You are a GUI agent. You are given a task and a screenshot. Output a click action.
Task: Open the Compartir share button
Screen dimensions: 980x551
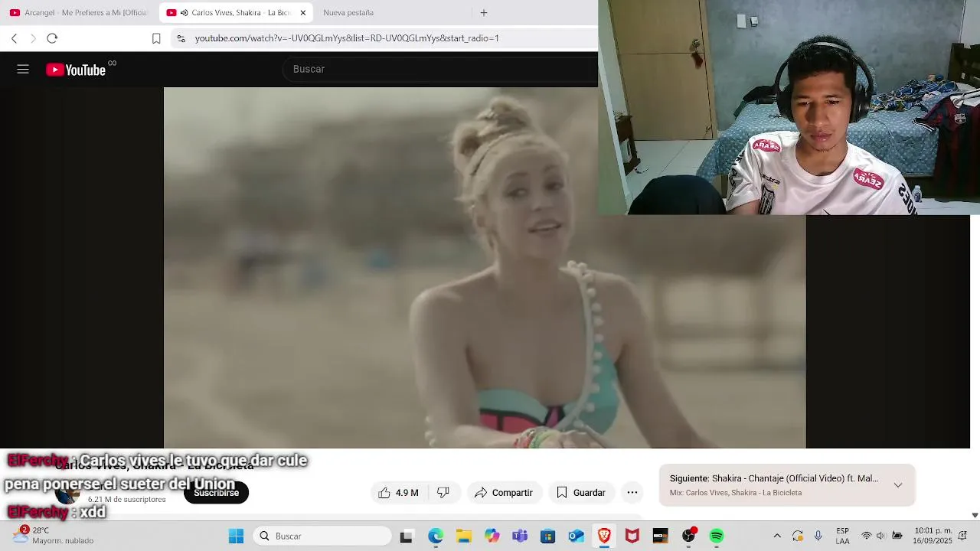click(503, 493)
